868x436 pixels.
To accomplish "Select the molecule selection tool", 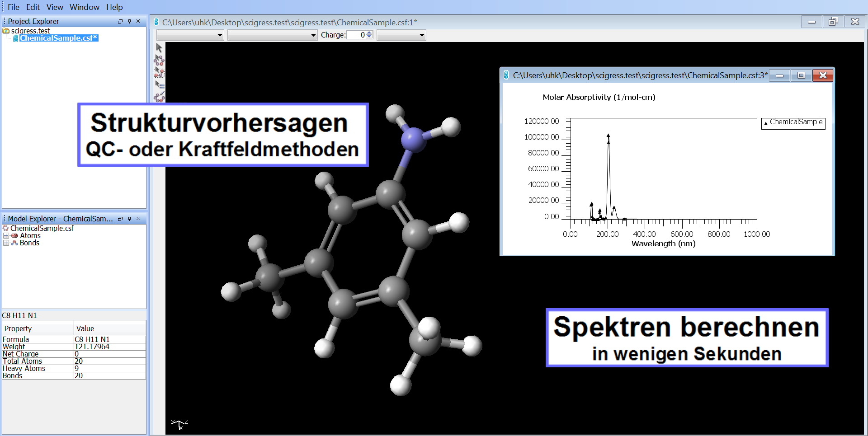I will point(159,60).
